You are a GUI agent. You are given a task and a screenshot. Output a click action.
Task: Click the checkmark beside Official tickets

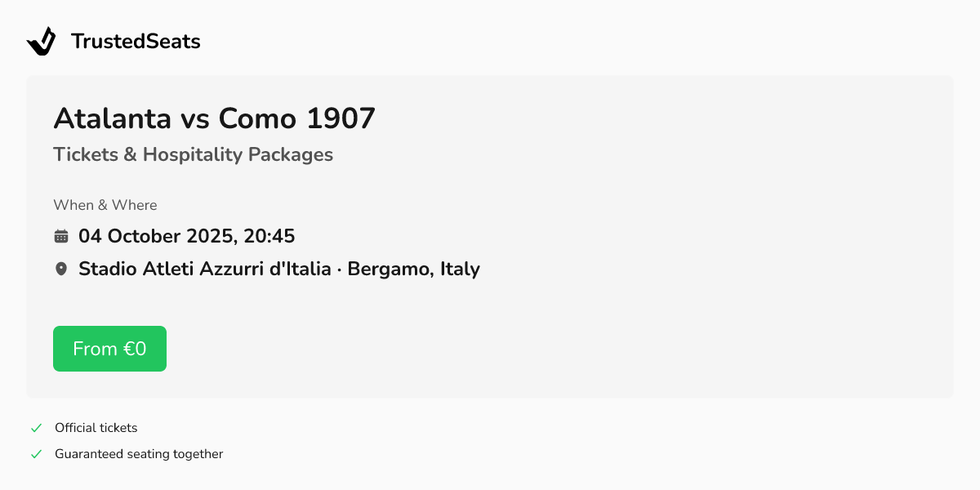(x=36, y=428)
